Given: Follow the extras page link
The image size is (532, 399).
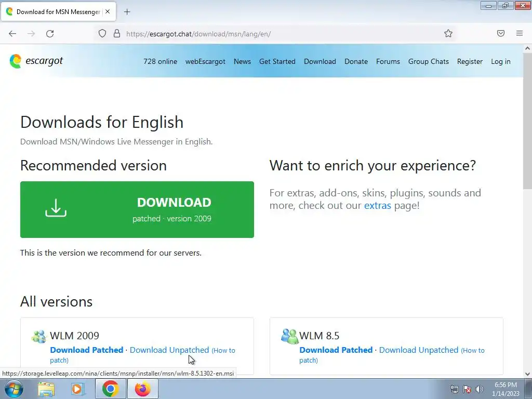Looking at the screenshot, I should click(x=377, y=205).
